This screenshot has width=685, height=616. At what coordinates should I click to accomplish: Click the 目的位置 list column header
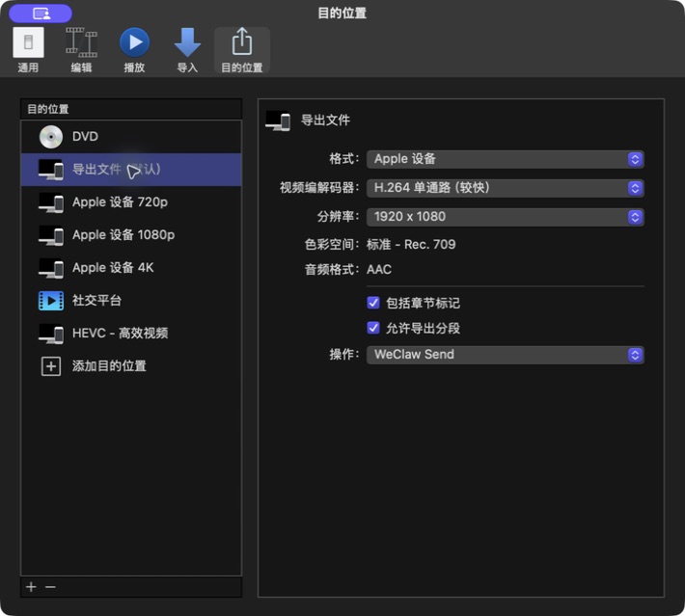(131, 109)
